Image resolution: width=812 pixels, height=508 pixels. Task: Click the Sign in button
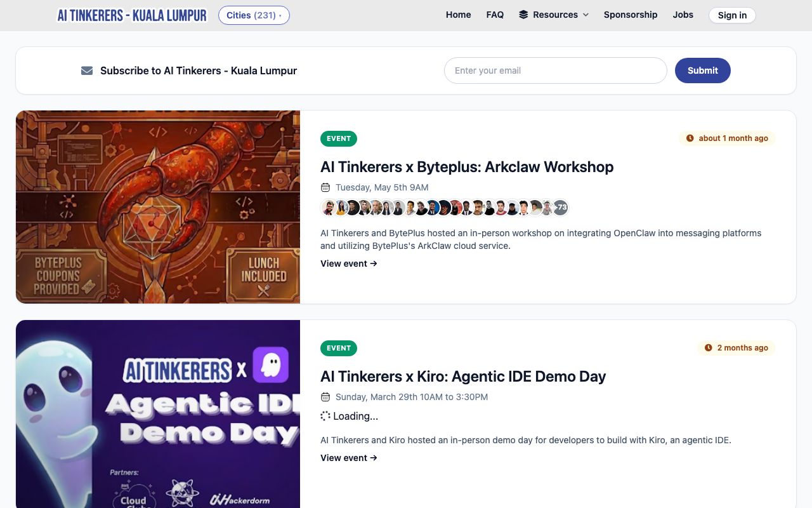coord(732,15)
